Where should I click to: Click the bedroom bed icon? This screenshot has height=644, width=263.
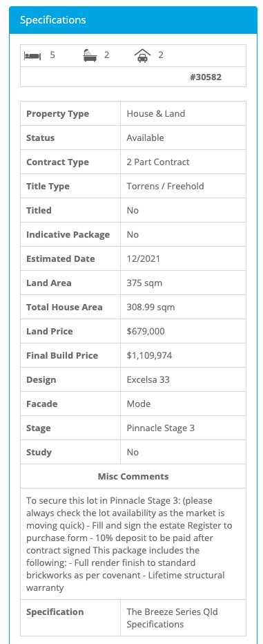point(32,55)
